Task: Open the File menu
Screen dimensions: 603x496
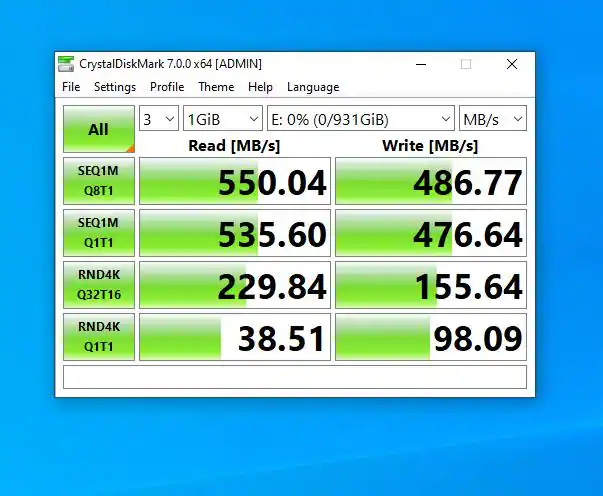Action: (x=71, y=87)
